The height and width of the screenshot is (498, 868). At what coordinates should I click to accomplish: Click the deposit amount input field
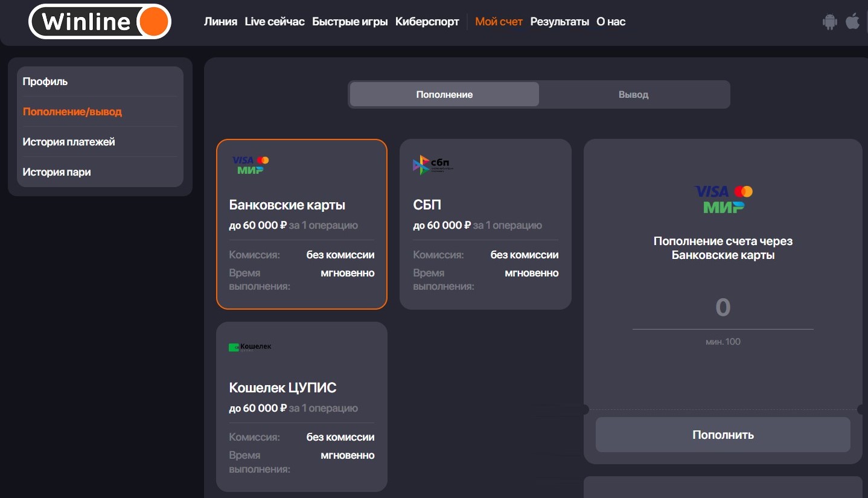point(723,308)
